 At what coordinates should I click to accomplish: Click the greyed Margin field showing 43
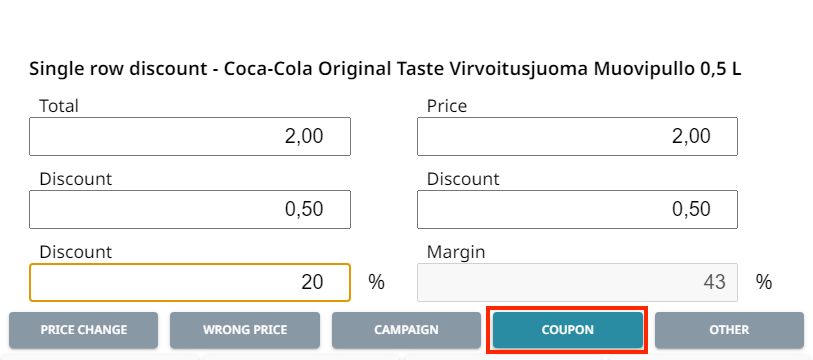[x=577, y=283]
